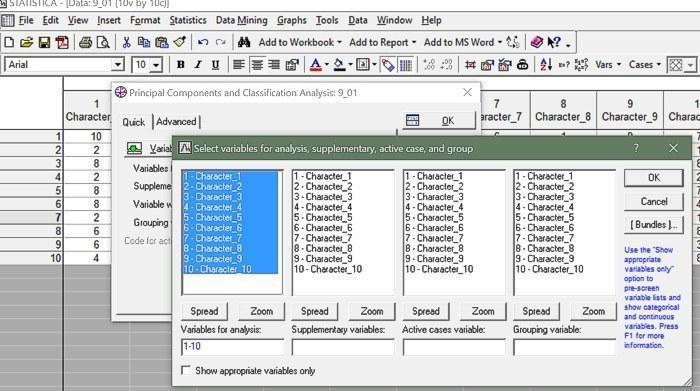
Task: Select 5 - Character_5 in supplementary variables list
Action: [x=323, y=217]
